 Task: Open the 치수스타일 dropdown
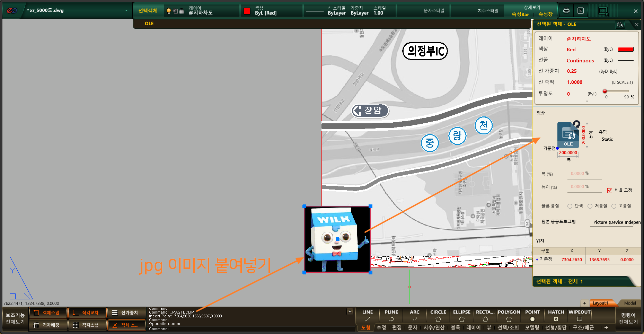pos(478,11)
